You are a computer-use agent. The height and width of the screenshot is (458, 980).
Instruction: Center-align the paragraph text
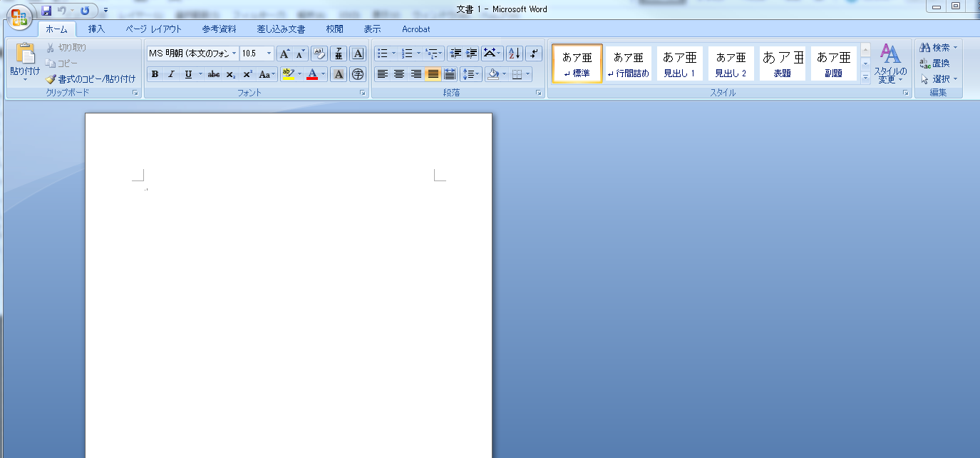(401, 73)
